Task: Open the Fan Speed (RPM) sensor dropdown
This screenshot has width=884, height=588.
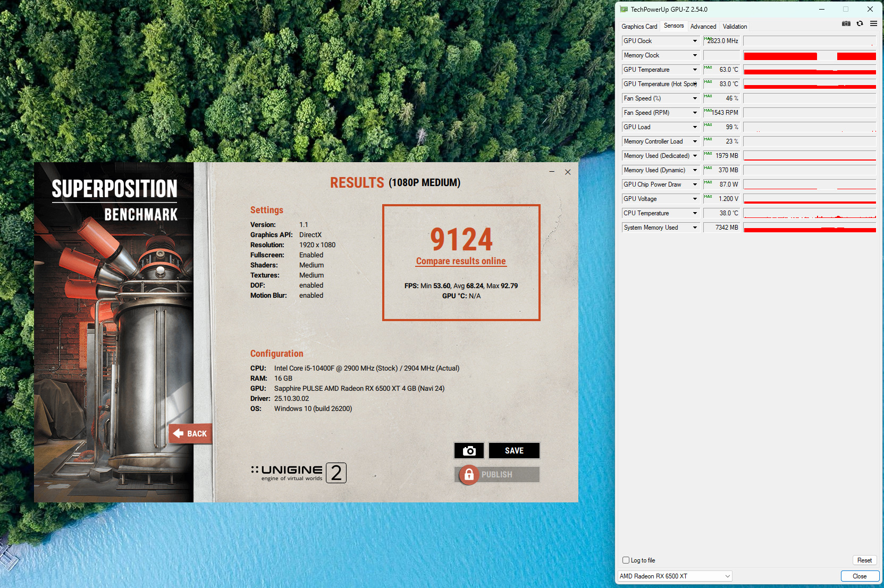Action: point(695,113)
